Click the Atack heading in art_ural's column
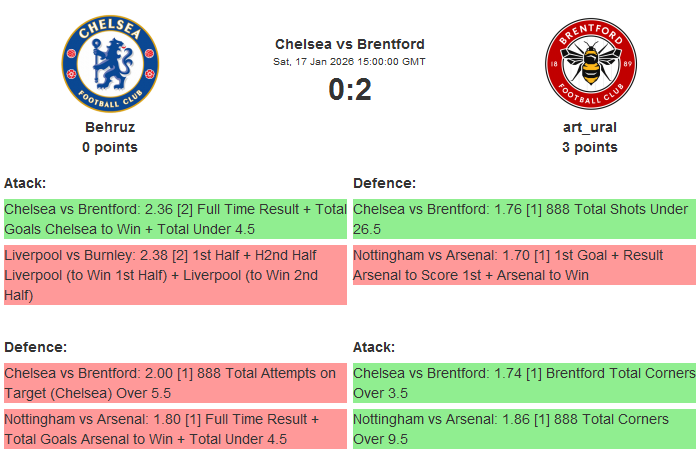Image resolution: width=700 pixels, height=460 pixels. coord(374,346)
